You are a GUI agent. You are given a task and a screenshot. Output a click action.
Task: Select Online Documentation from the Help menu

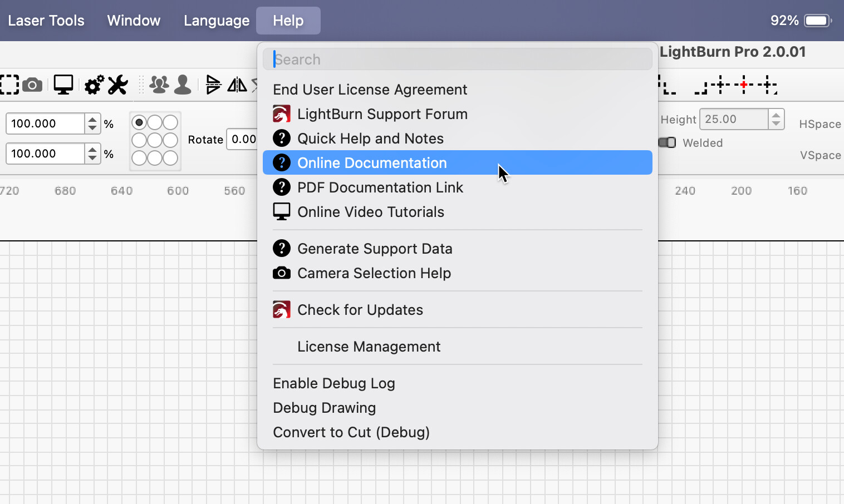coord(372,162)
